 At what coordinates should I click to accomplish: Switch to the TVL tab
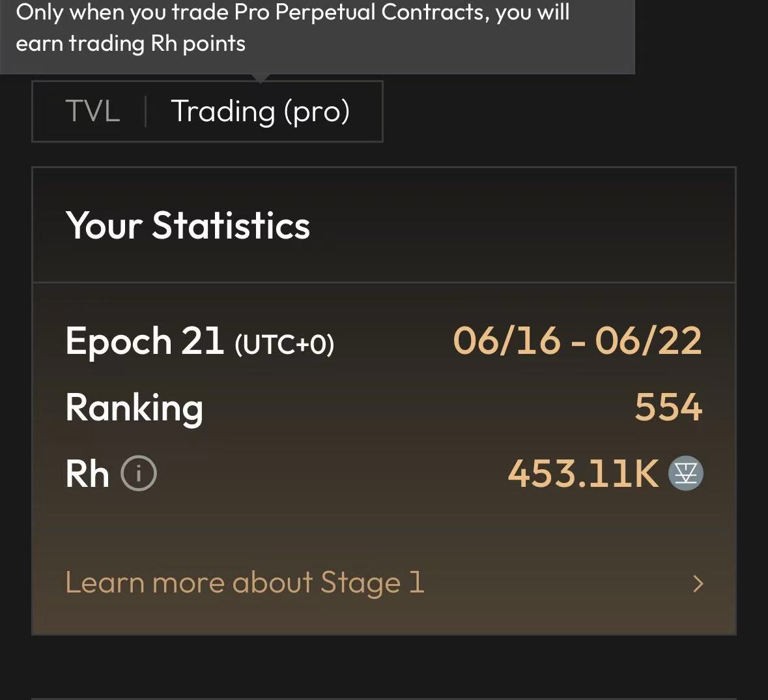click(92, 111)
